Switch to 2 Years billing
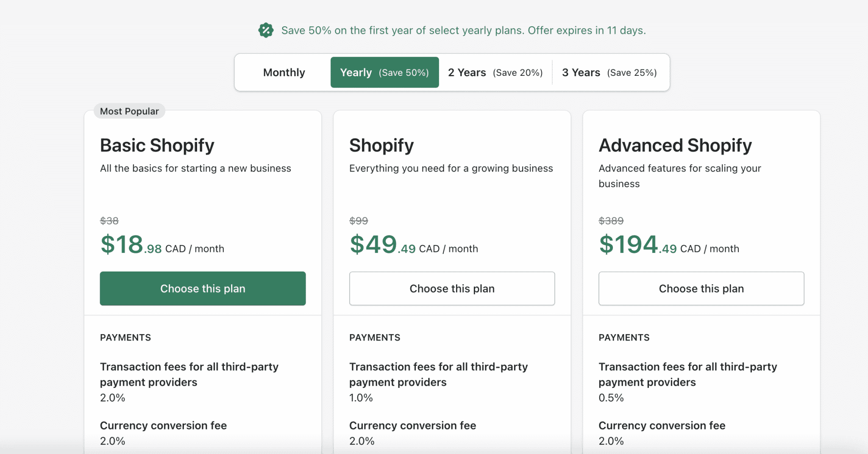This screenshot has height=454, width=868. (494, 72)
